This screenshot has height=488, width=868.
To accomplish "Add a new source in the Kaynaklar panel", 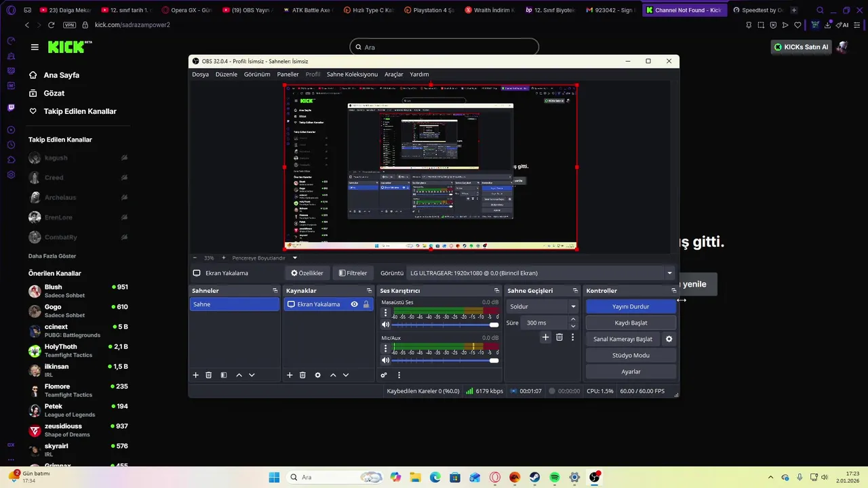I will 290,375.
